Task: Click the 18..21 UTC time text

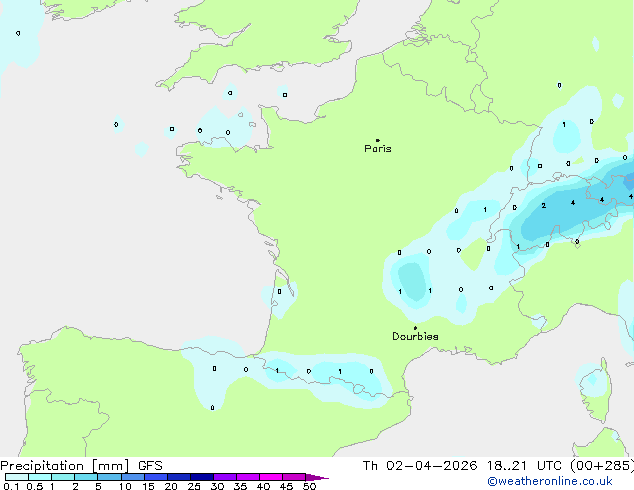Action: [x=524, y=466]
